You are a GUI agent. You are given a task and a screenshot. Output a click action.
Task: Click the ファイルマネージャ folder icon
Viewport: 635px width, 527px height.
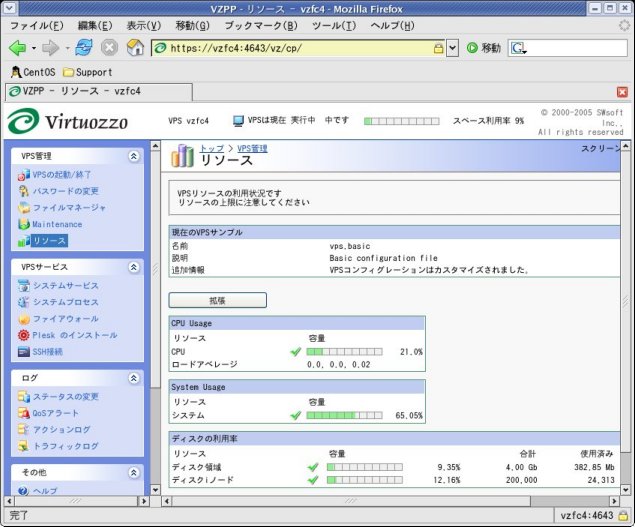tap(24, 208)
